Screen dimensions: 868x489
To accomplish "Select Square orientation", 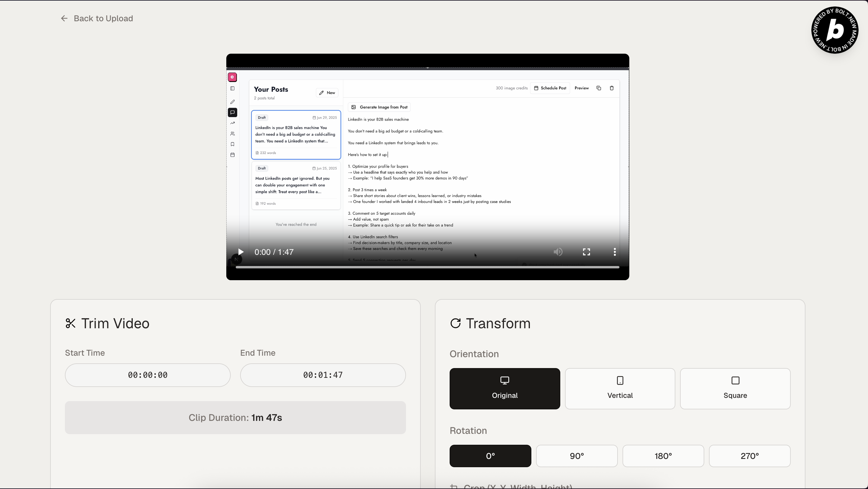I will tap(735, 388).
